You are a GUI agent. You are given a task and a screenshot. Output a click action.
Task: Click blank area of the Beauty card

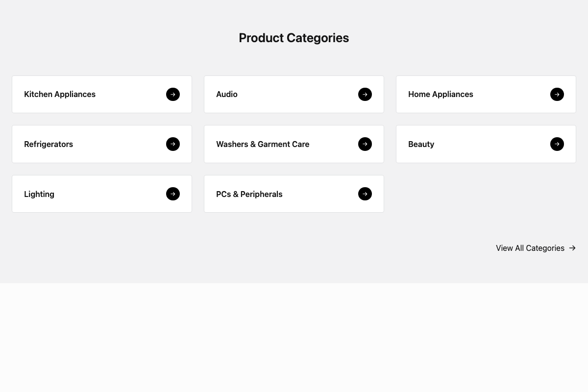[490, 144]
